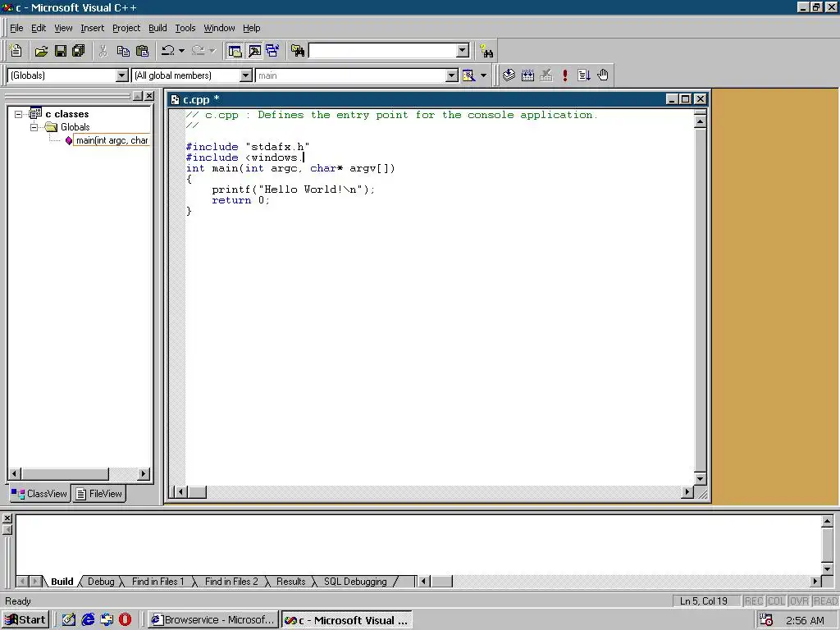Click the Go debug icon

[584, 75]
